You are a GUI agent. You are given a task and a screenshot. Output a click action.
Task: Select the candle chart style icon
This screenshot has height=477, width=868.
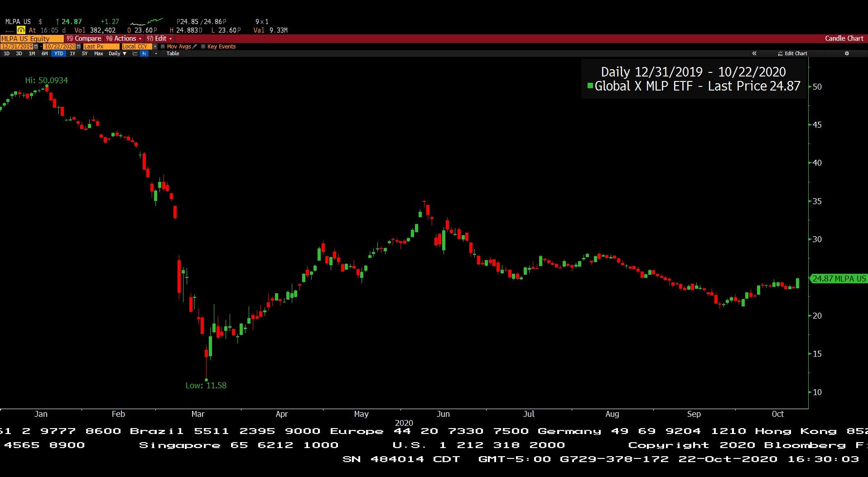pyautogui.click(x=144, y=53)
